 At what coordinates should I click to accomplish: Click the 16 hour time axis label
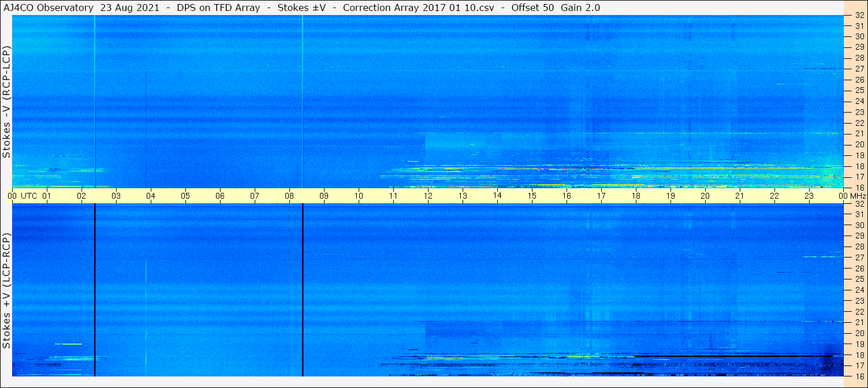click(x=567, y=196)
